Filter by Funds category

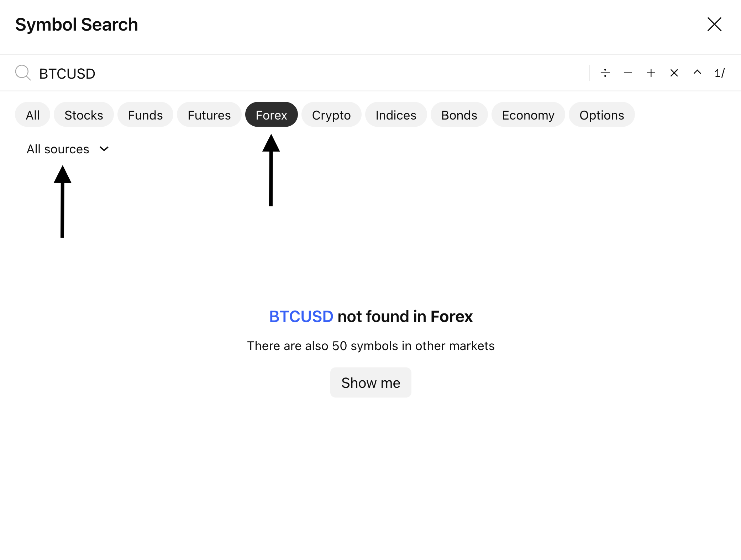[145, 115]
